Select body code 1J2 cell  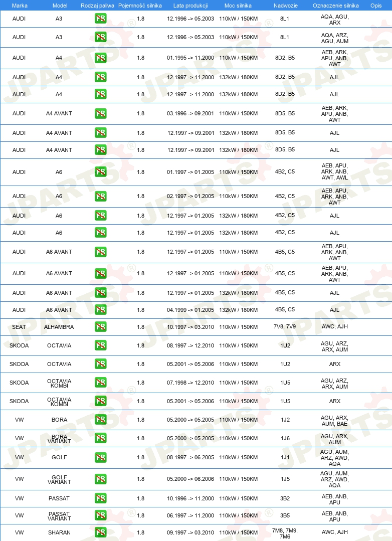point(285,420)
